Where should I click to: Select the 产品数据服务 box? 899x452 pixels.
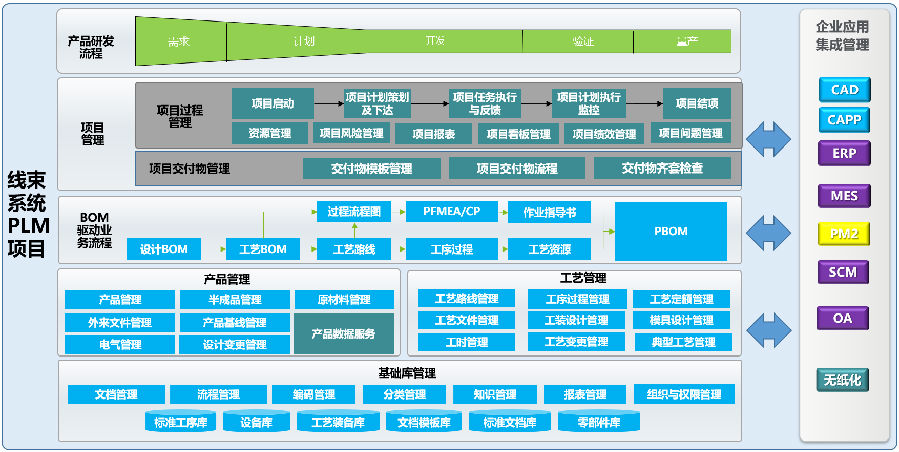(344, 333)
